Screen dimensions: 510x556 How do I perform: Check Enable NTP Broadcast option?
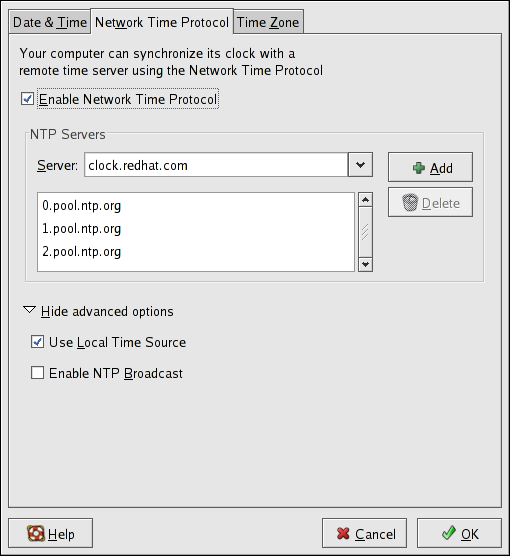[37, 373]
